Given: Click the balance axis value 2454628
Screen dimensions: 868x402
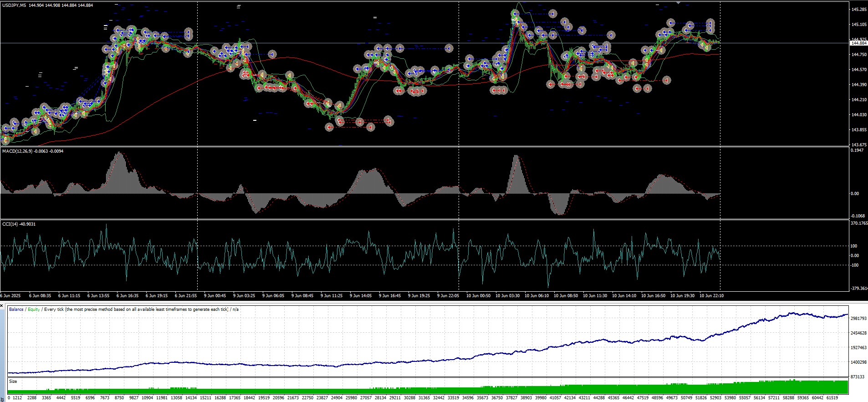Looking at the screenshot, I should pos(858,333).
